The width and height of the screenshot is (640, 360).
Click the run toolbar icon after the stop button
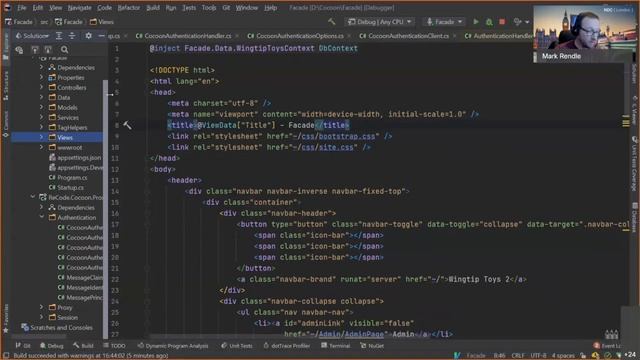[518, 22]
